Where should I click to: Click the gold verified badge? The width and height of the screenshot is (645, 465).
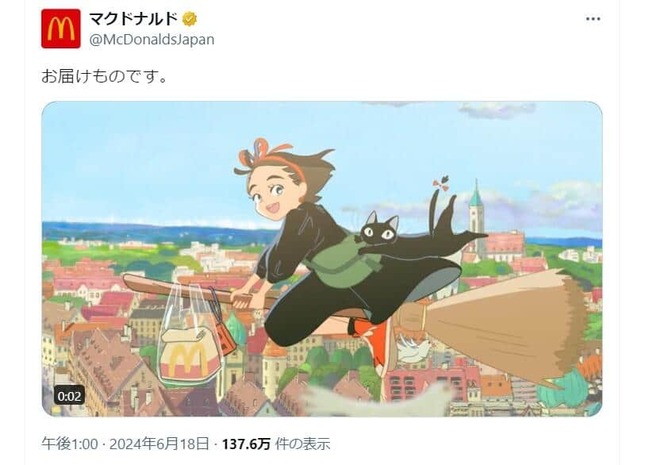pos(190,19)
